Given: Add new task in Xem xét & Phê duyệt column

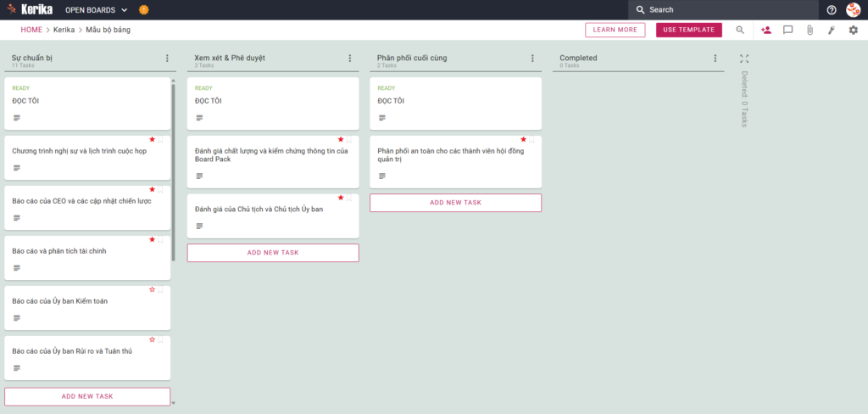Looking at the screenshot, I should click(x=273, y=253).
